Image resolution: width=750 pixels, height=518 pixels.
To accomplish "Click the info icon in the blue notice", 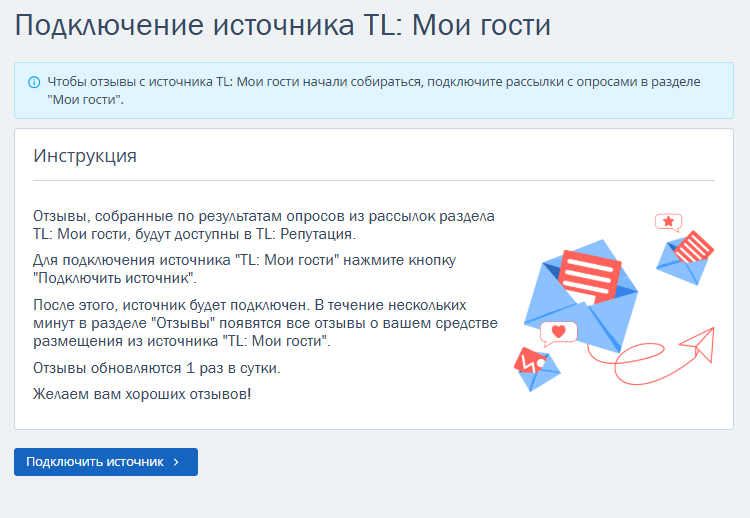I will tap(34, 82).
